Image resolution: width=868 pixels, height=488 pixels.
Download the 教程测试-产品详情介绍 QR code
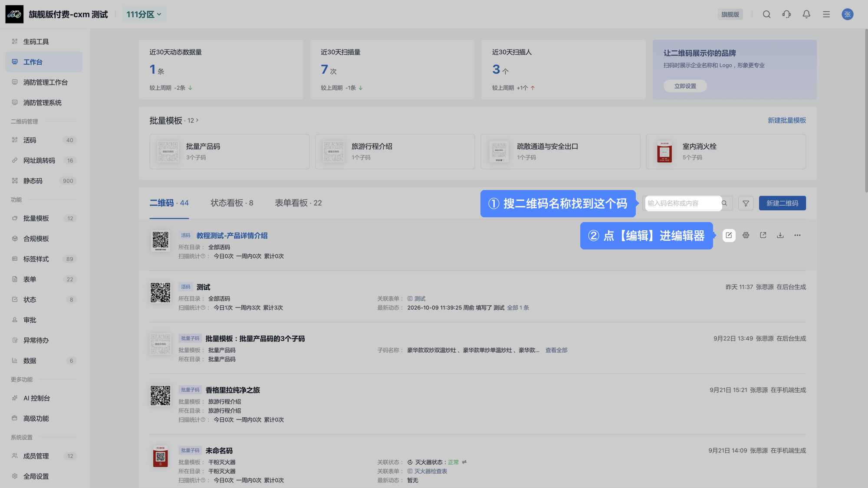(x=780, y=235)
